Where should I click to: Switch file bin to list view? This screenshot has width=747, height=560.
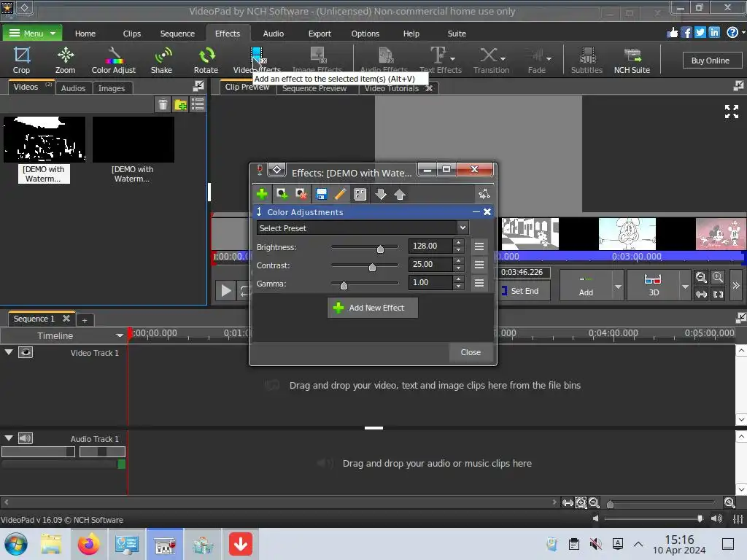tap(198, 104)
